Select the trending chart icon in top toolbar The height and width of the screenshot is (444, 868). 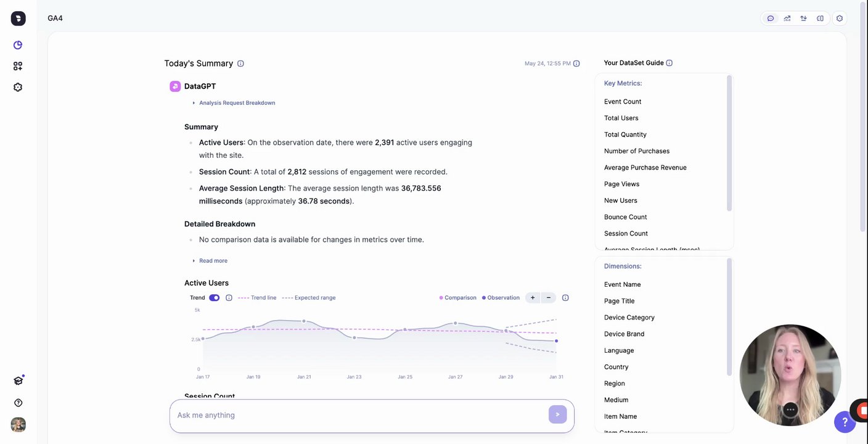click(x=787, y=18)
